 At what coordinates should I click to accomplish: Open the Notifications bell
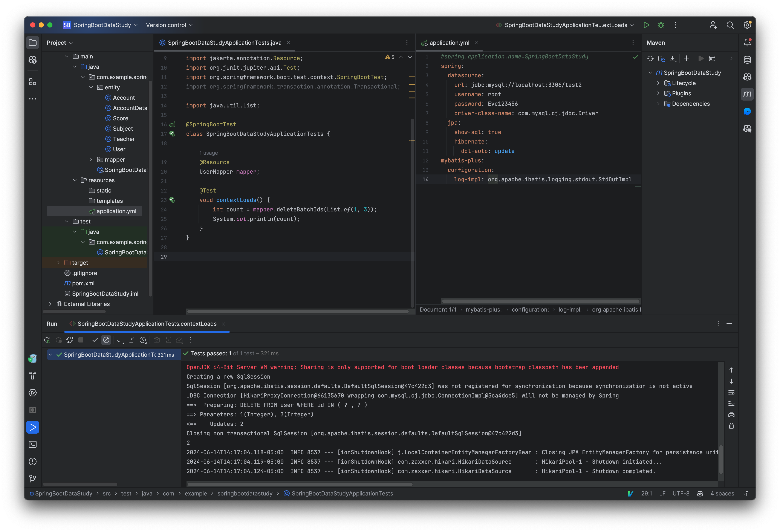pos(747,42)
